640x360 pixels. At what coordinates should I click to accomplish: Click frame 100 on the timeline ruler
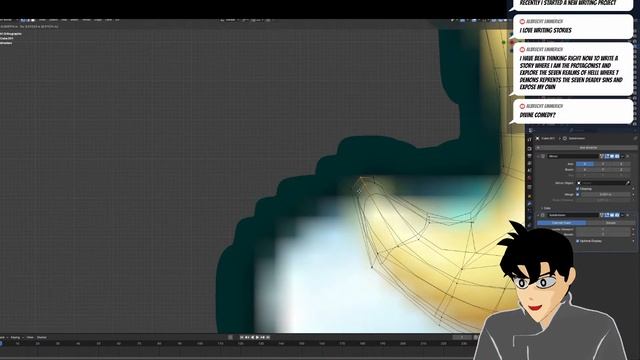pos(200,344)
